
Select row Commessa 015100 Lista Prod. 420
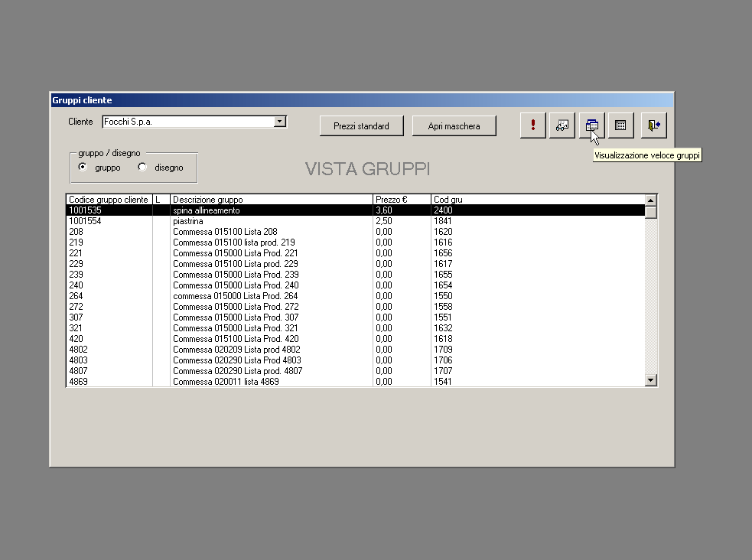pyautogui.click(x=356, y=339)
